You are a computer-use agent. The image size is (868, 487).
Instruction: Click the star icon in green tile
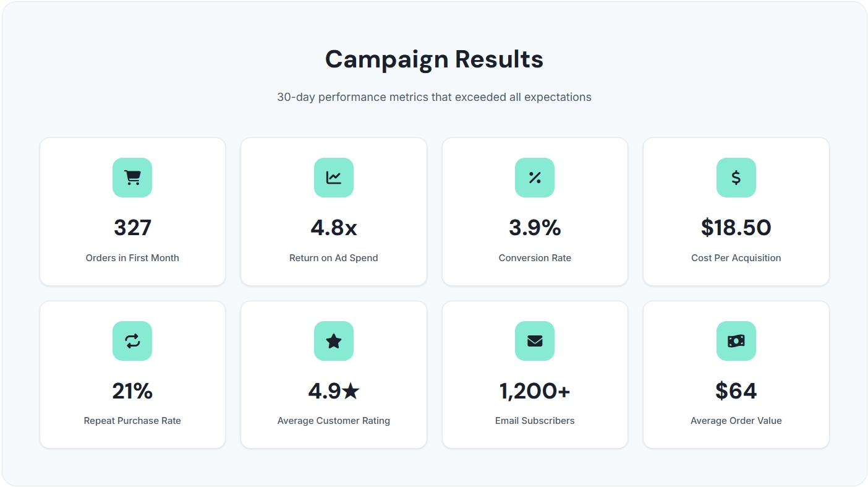pos(334,341)
